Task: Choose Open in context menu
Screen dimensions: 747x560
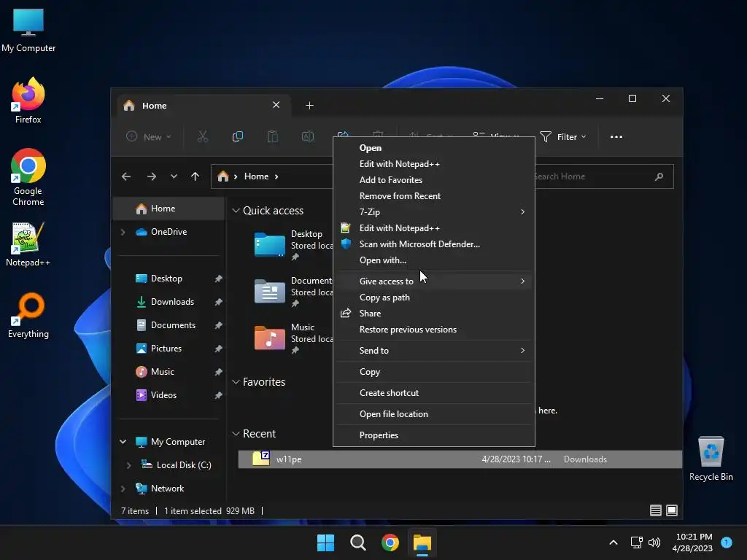Action: click(x=433, y=148)
